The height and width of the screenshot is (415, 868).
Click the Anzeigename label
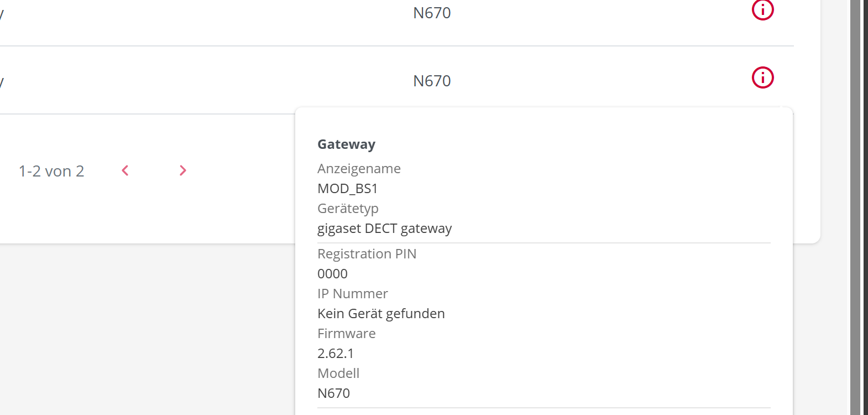359,169
